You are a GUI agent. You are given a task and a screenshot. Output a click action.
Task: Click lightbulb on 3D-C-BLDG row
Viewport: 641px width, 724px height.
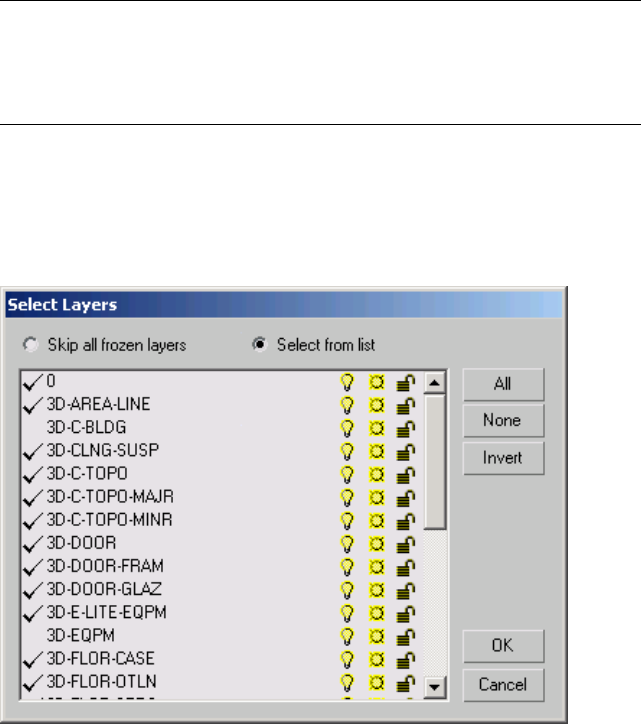347,428
